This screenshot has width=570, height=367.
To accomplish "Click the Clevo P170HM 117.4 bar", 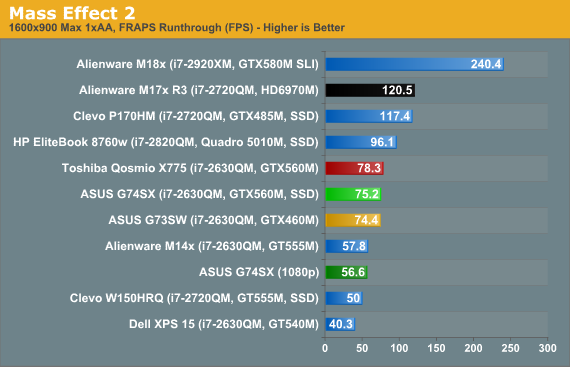I will point(369,116).
